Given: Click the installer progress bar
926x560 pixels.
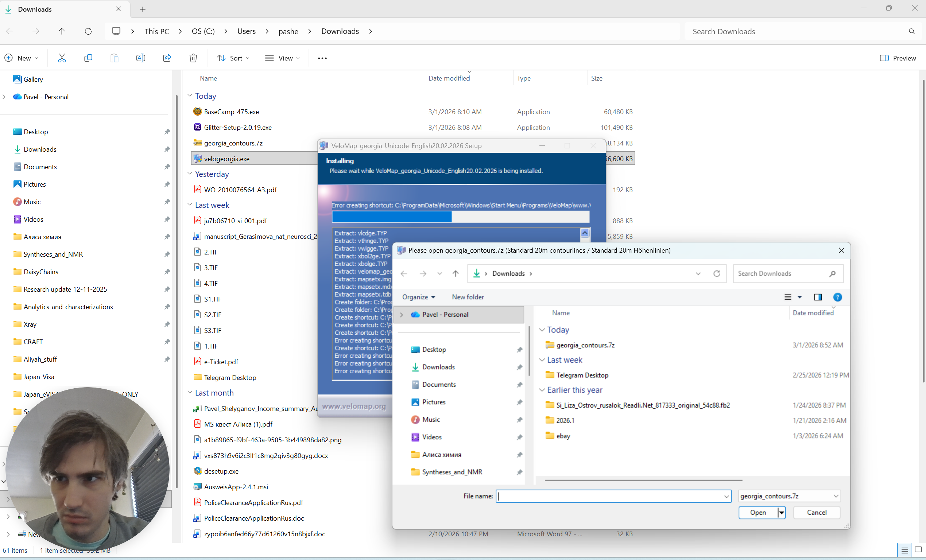Looking at the screenshot, I should (460, 217).
